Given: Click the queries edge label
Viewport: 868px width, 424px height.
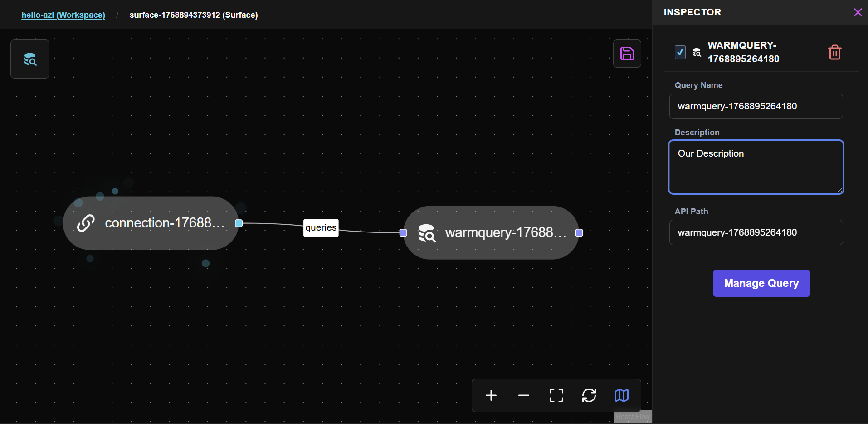Looking at the screenshot, I should (321, 227).
